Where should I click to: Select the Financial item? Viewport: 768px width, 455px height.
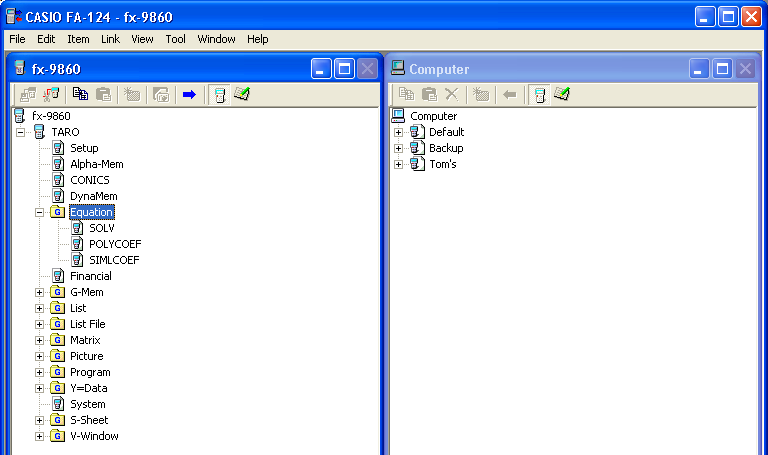pos(91,276)
